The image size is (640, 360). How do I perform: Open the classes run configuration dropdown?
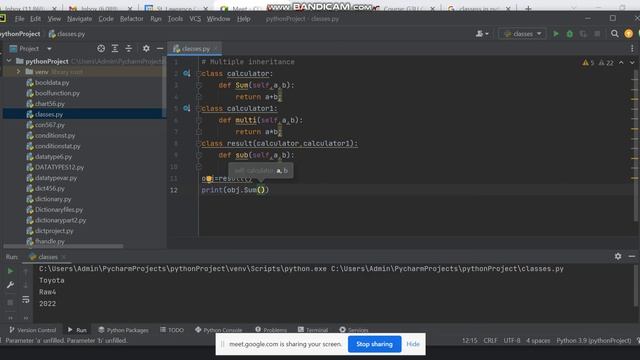522,34
